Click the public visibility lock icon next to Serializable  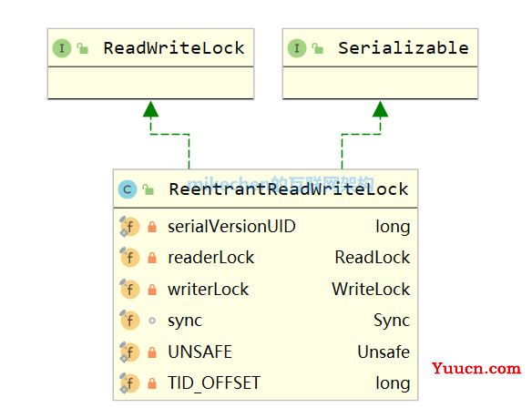[318, 48]
